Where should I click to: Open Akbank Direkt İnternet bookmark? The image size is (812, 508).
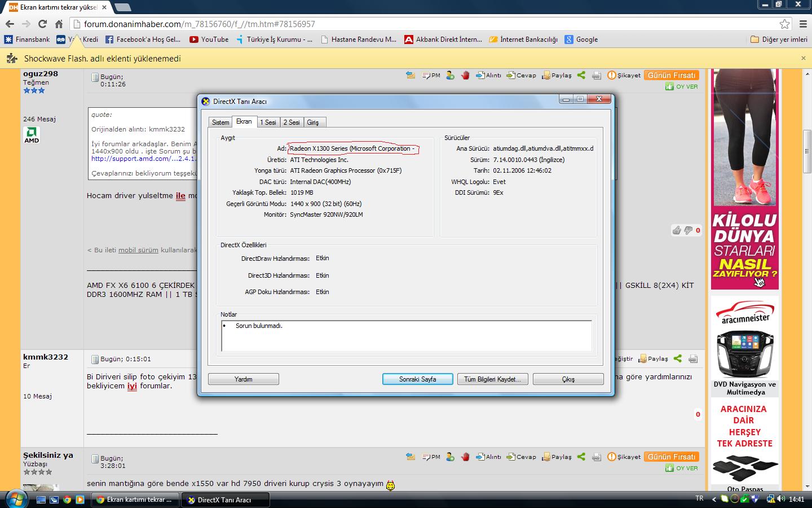(x=443, y=40)
